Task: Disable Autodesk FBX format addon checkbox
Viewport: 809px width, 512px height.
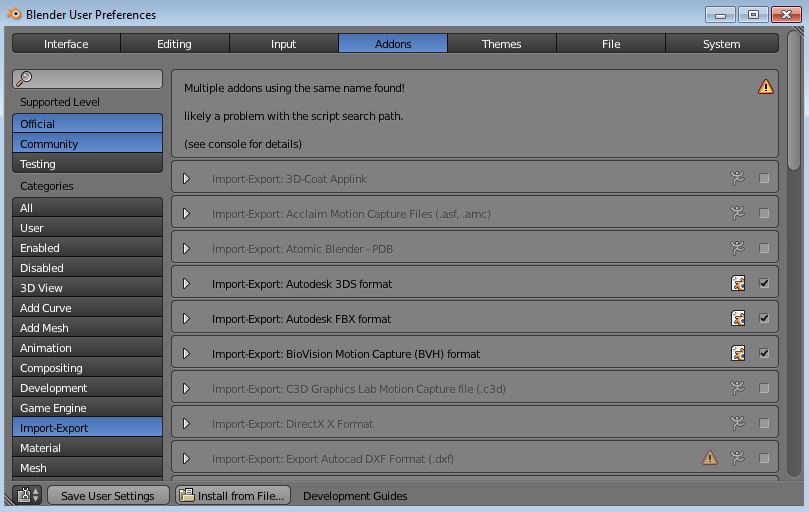Action: pyautogui.click(x=764, y=318)
